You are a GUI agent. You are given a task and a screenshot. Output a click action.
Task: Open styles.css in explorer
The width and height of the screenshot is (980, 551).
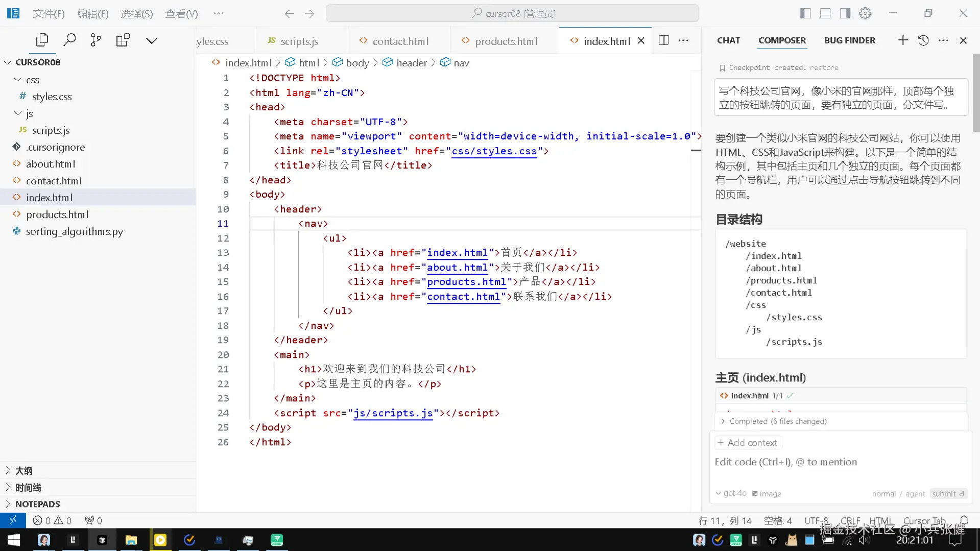[x=52, y=97]
